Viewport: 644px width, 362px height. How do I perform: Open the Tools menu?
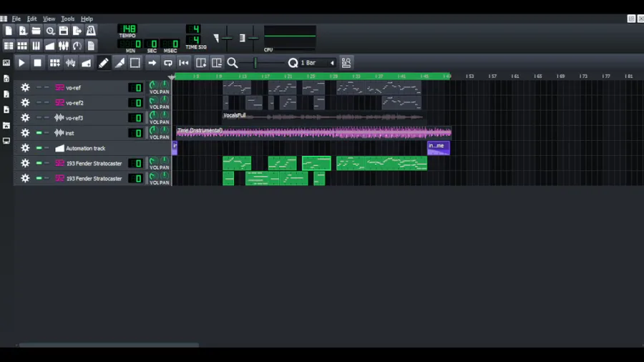point(68,19)
